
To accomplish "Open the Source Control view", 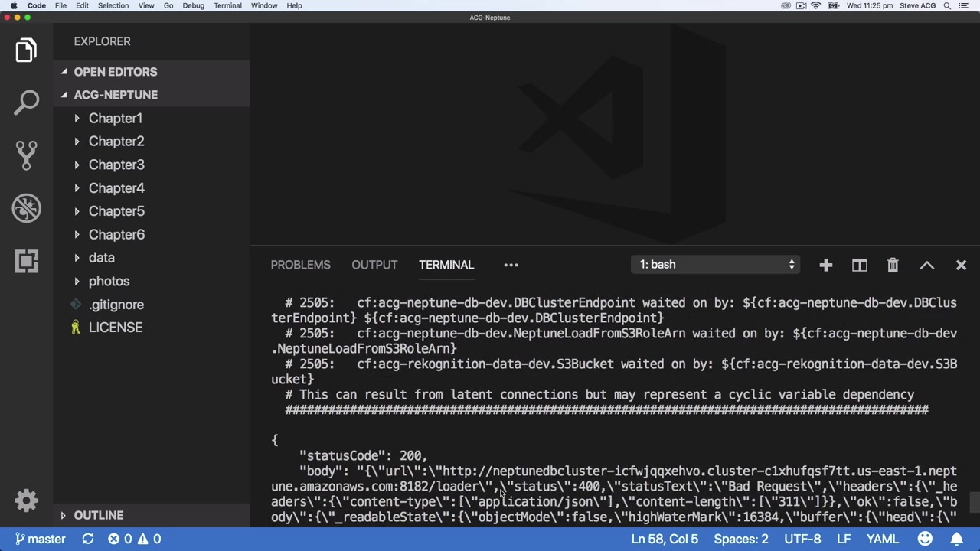I will coord(26,155).
